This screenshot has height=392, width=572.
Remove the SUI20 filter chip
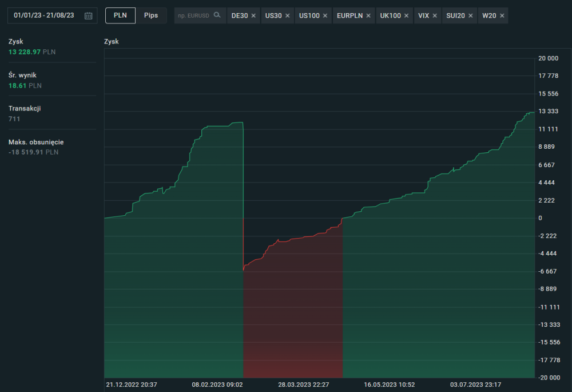471,15
